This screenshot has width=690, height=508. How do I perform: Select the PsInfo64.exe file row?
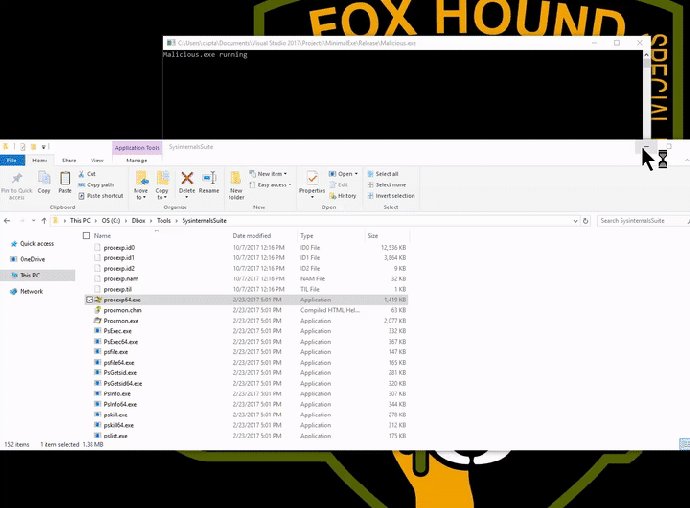[x=246, y=404]
